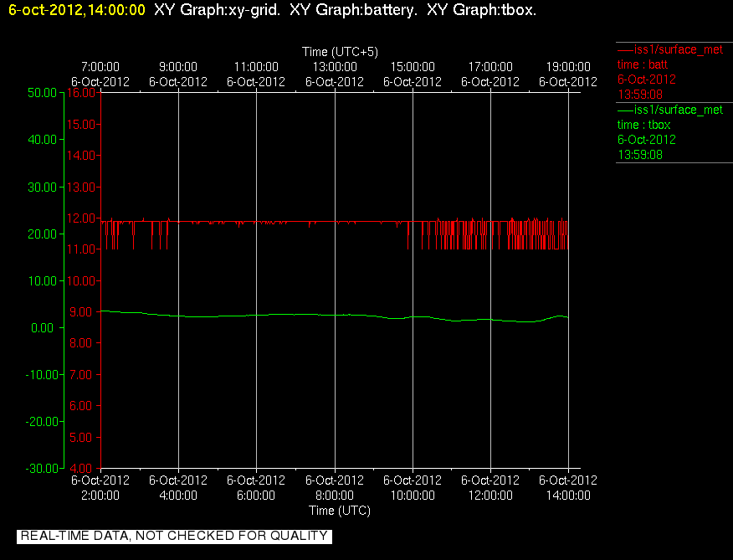Screen dimensions: 733x560
Task: Select the 'XY Graph:xy-grid.' title text
Action: pyautogui.click(x=218, y=10)
